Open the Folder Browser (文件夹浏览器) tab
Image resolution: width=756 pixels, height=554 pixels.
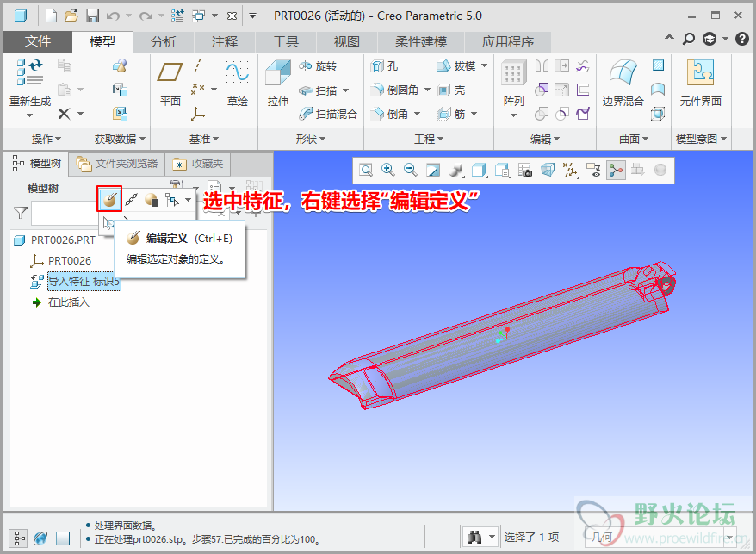tap(117, 164)
